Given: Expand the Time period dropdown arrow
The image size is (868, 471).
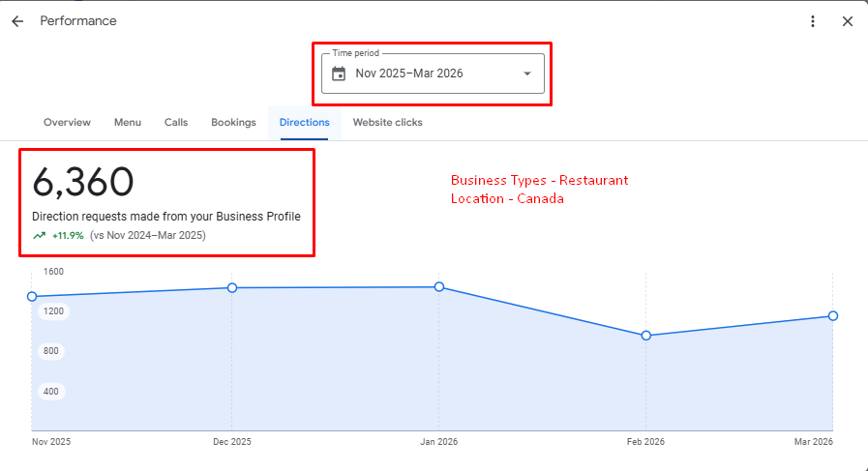Looking at the screenshot, I should click(527, 74).
